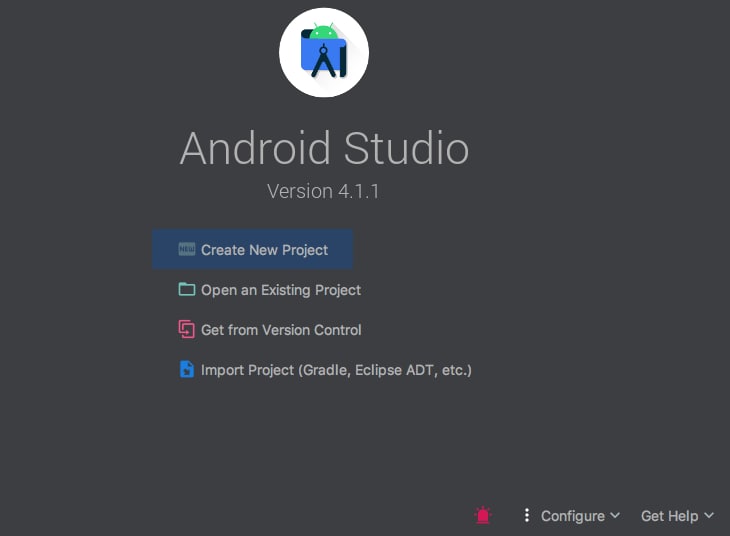Open the Get Help dropdown
730x536 pixels.
677,516
